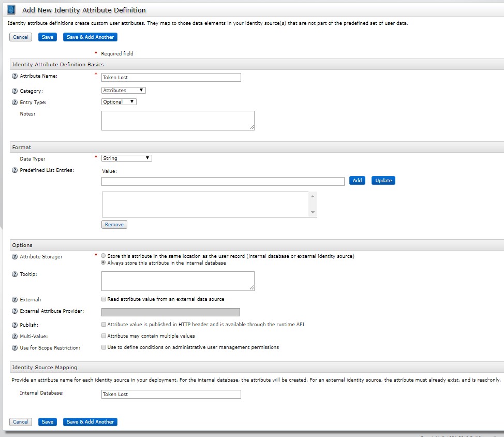
Task: Select store in same location as user record
Action: click(104, 256)
